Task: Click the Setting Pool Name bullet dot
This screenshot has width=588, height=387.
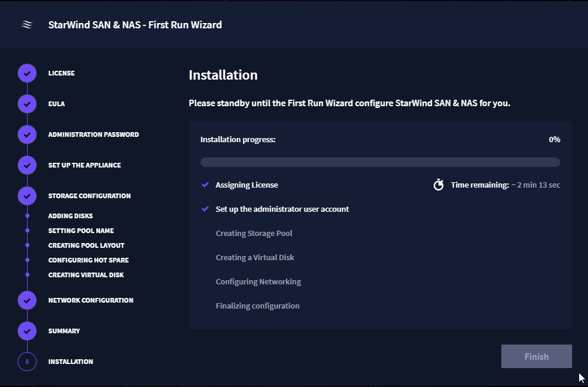Action: click(x=27, y=231)
